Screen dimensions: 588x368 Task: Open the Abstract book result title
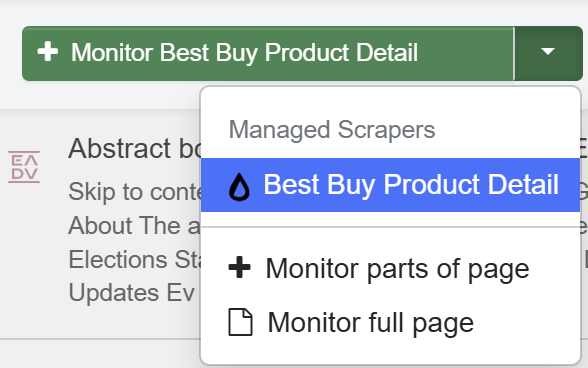click(135, 149)
